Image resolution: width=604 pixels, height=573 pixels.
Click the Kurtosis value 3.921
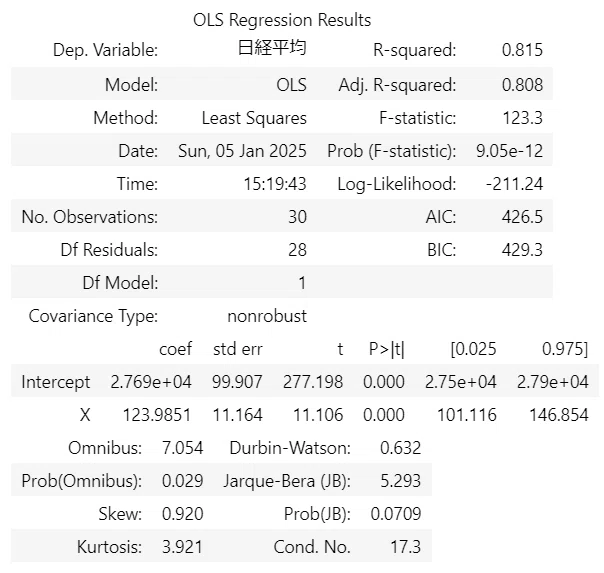point(182,547)
